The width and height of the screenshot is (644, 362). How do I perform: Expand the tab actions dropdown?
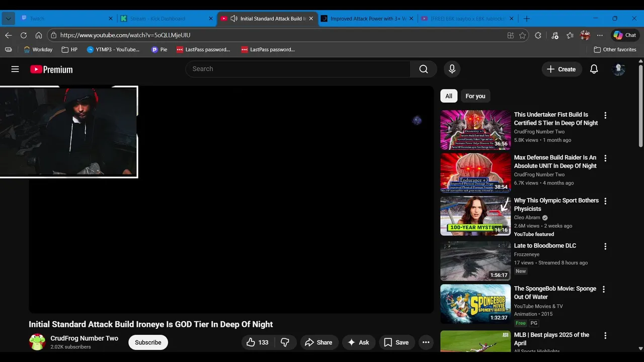8,19
